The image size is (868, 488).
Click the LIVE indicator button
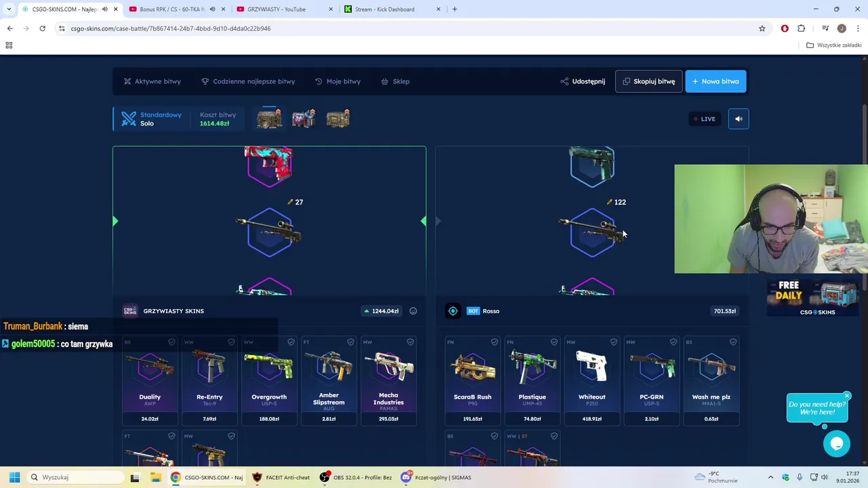(x=705, y=119)
